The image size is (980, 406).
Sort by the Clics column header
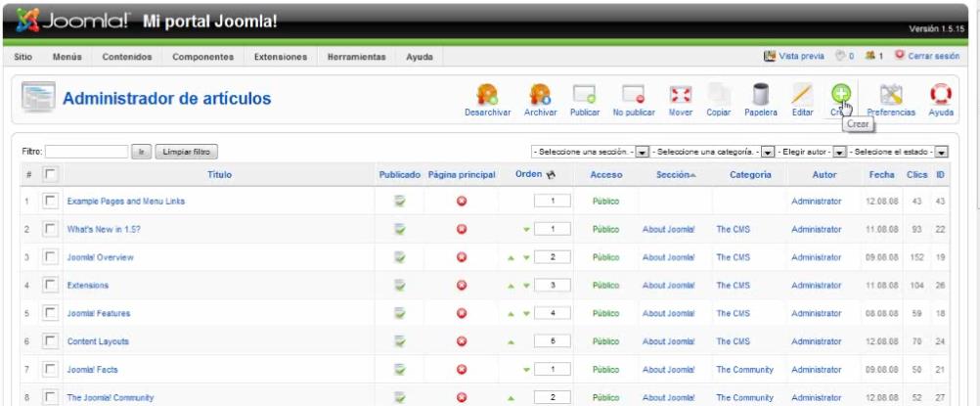coord(916,175)
